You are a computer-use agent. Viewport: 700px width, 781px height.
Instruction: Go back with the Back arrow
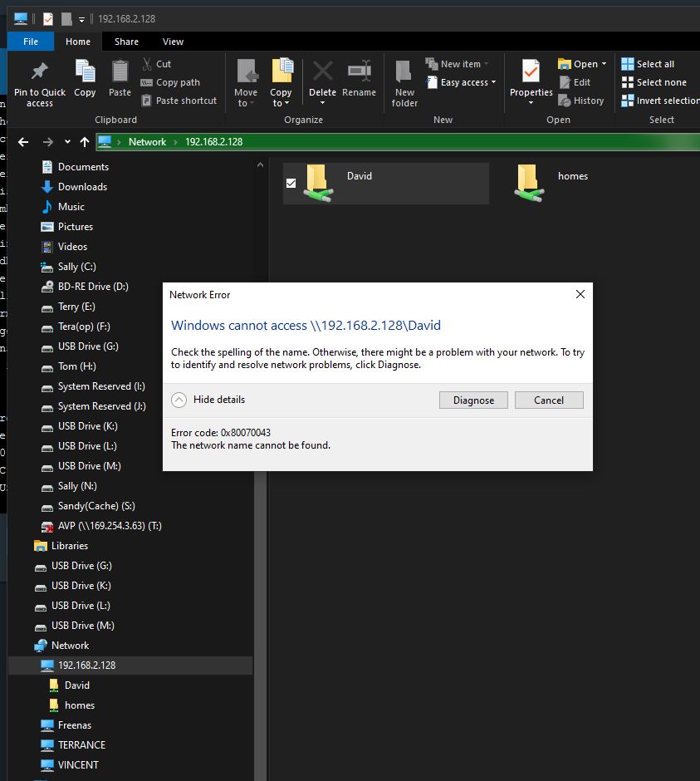tap(23, 142)
